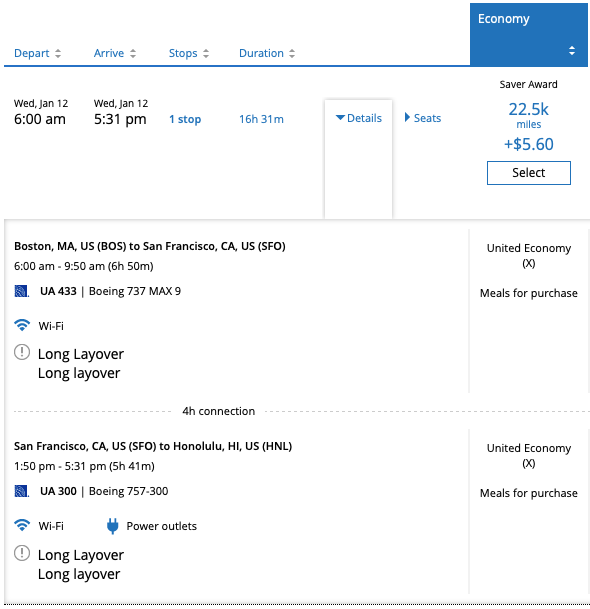
Task: Click the United logo beside UA 300
Action: (x=21, y=491)
